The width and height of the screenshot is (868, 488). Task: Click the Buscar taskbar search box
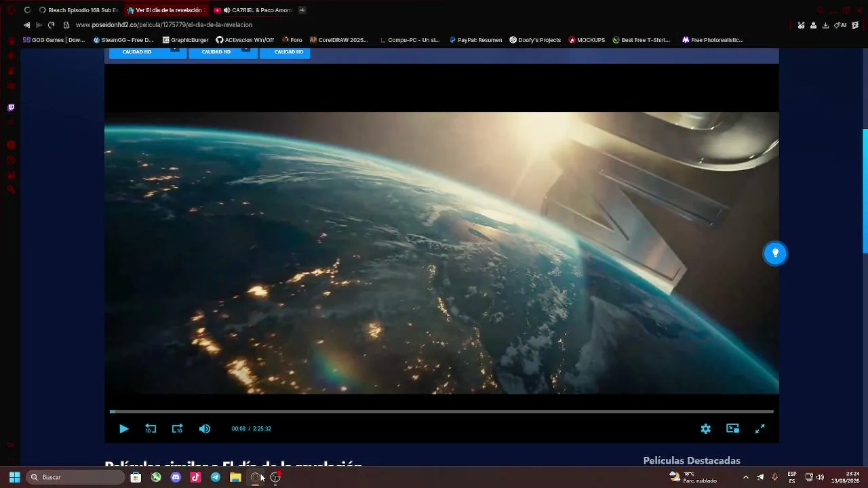(x=76, y=477)
